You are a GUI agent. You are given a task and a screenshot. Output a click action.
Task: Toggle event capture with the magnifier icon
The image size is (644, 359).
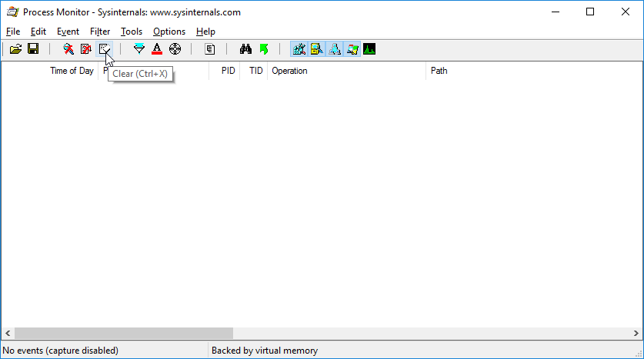[68, 49]
